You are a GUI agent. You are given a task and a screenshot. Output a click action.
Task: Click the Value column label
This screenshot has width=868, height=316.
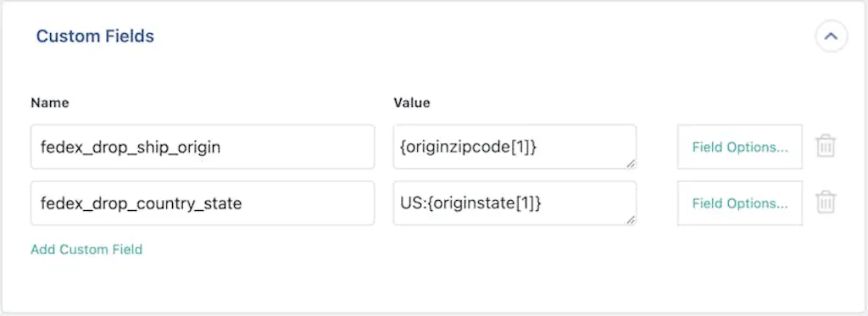412,103
